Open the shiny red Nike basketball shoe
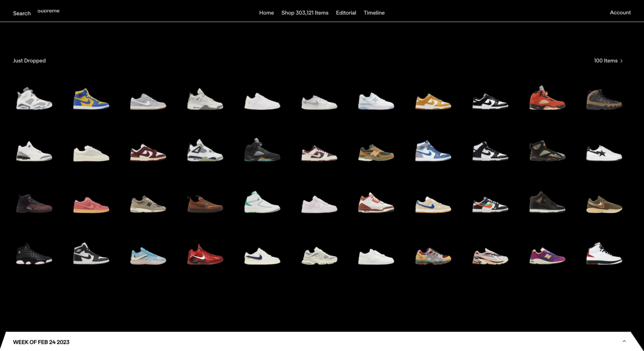This screenshot has width=644, height=351. 205,255
